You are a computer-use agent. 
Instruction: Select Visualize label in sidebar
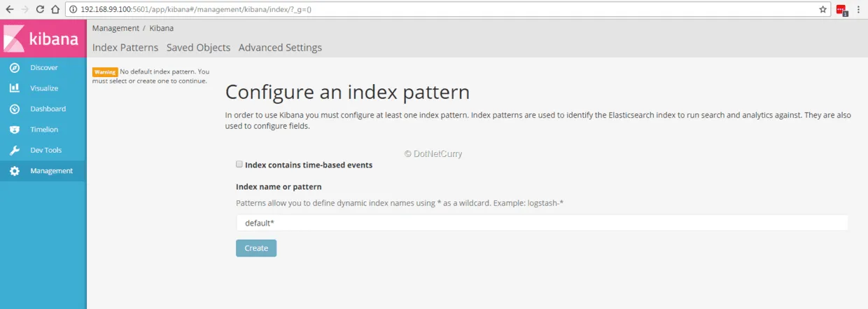(44, 88)
